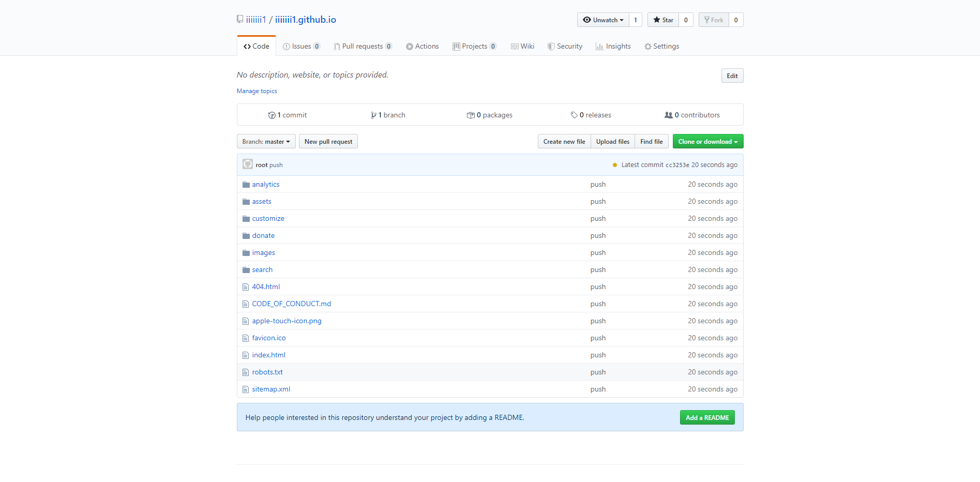Click the root user avatar icon

248,164
